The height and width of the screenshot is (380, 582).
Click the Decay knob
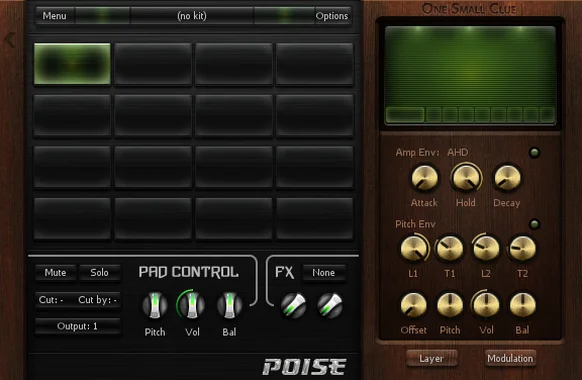[x=507, y=178]
